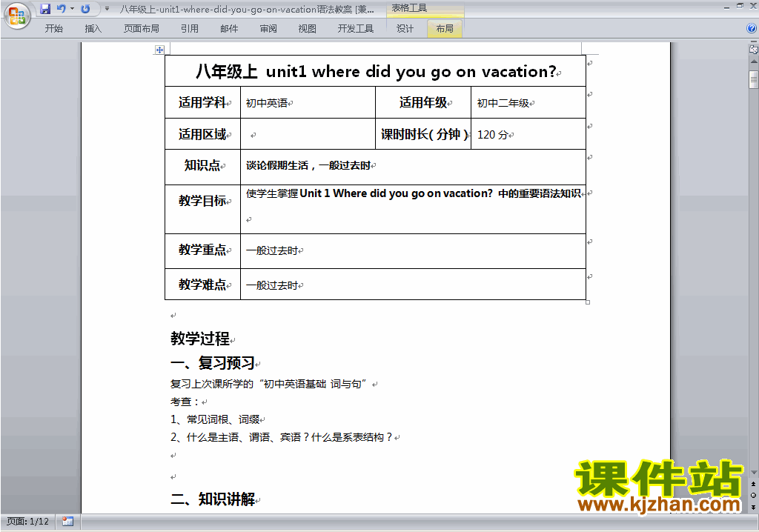This screenshot has width=759, height=532.
Task: Switch to the 页面布局 tab
Action: [142, 29]
